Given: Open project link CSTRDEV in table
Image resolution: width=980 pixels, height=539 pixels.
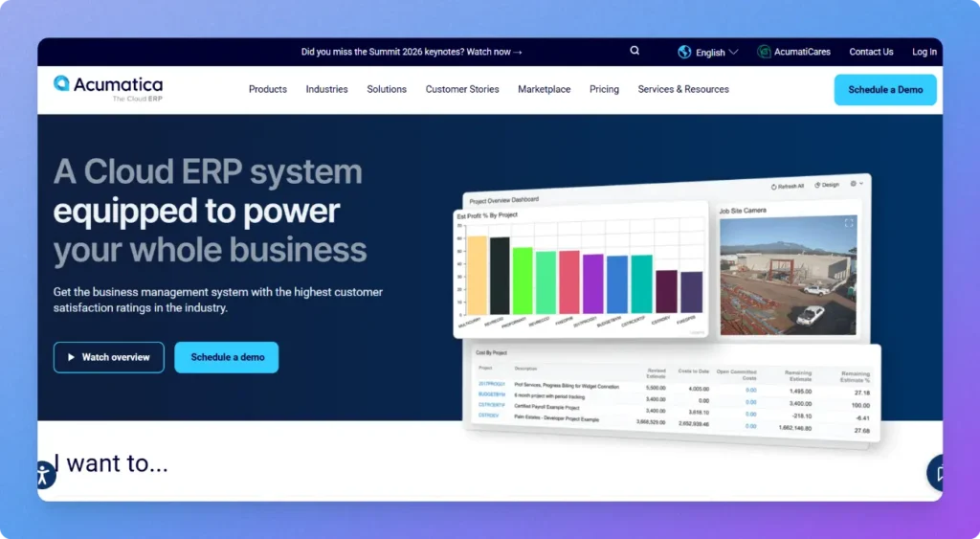Looking at the screenshot, I should tap(488, 415).
